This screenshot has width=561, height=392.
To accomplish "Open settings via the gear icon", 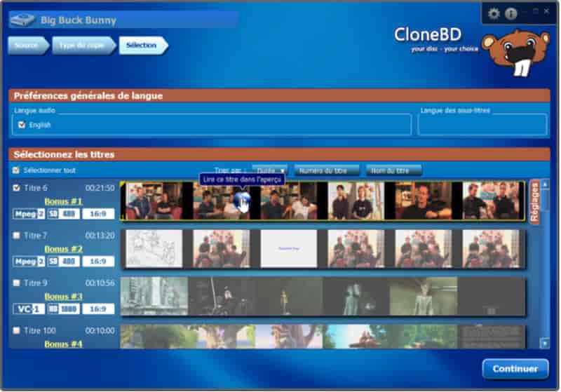I will click(494, 13).
